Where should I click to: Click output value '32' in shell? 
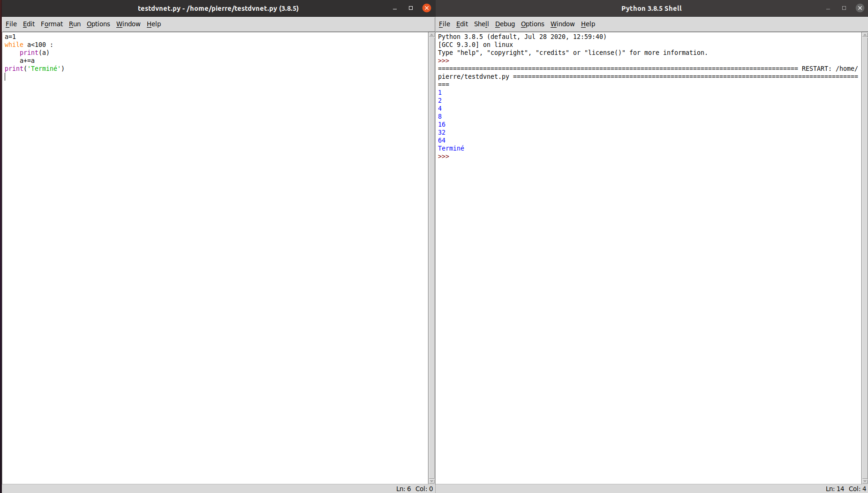442,132
